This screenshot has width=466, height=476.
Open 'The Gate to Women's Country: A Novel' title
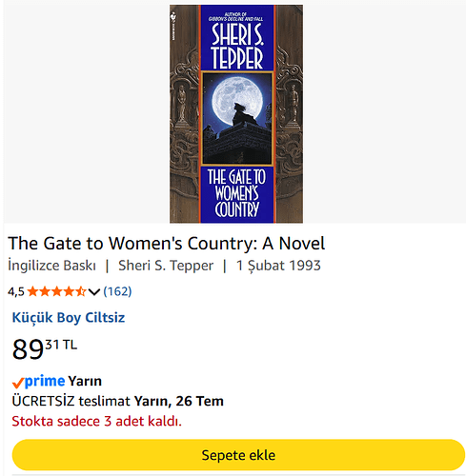coord(167,244)
